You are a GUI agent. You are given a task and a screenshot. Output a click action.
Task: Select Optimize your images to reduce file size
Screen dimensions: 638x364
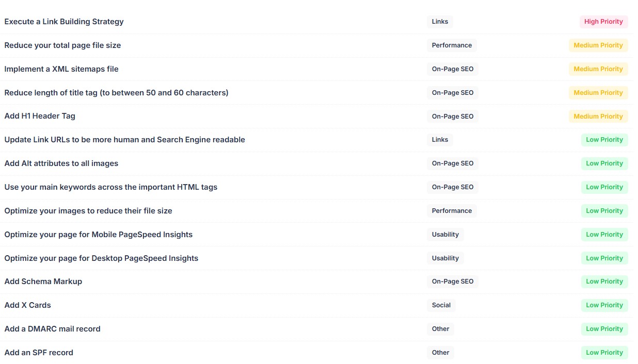click(x=88, y=211)
